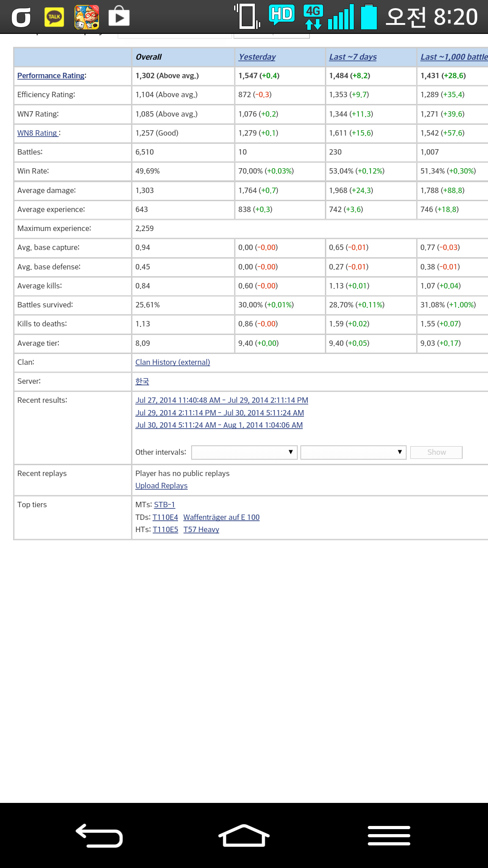Tap the battery icon in status bar
Screen dimensions: 488x868
[x=369, y=17]
